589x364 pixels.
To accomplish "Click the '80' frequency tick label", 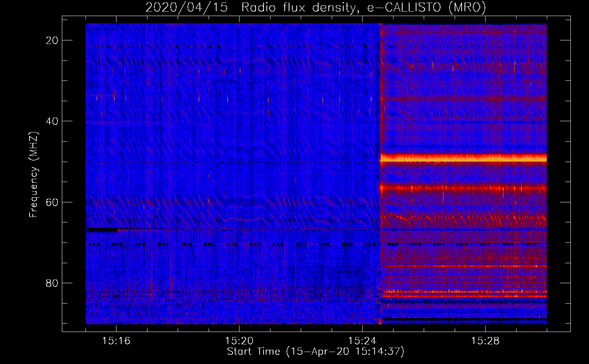I will click(x=52, y=283).
